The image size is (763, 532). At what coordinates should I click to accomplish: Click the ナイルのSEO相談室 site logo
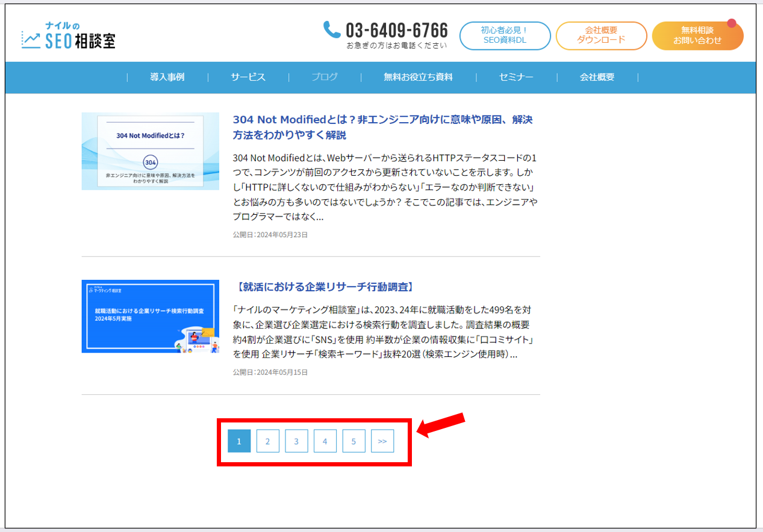68,36
